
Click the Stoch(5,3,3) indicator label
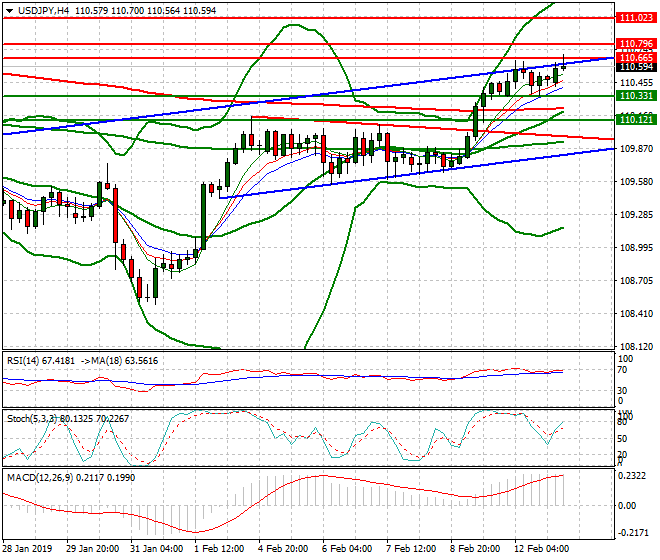coord(32,417)
